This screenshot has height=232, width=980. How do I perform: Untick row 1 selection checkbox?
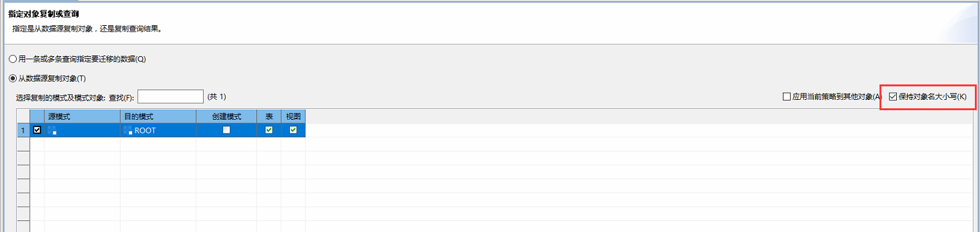[37, 130]
